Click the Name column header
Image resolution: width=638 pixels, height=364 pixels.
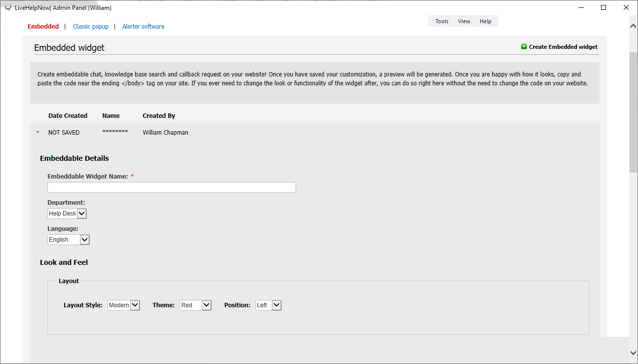pos(111,116)
